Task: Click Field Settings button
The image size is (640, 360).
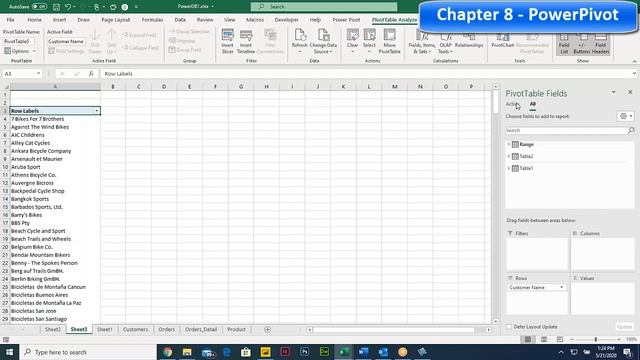Action: tap(66, 51)
